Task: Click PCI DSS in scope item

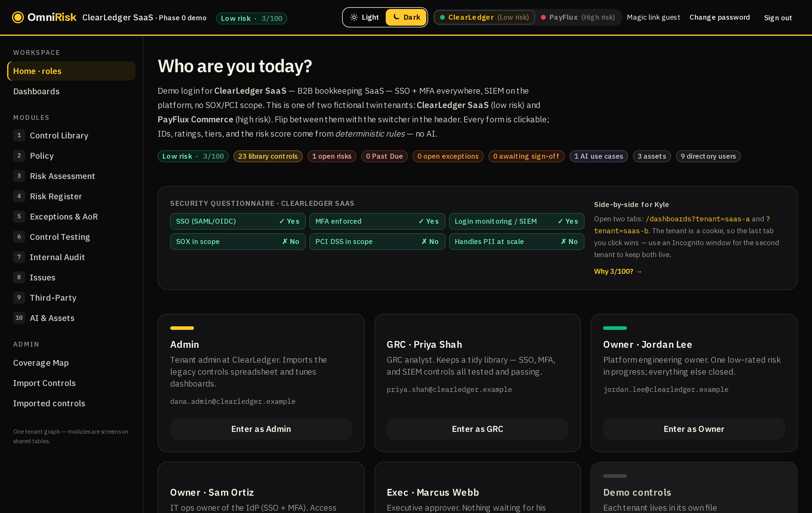Action: point(377,242)
